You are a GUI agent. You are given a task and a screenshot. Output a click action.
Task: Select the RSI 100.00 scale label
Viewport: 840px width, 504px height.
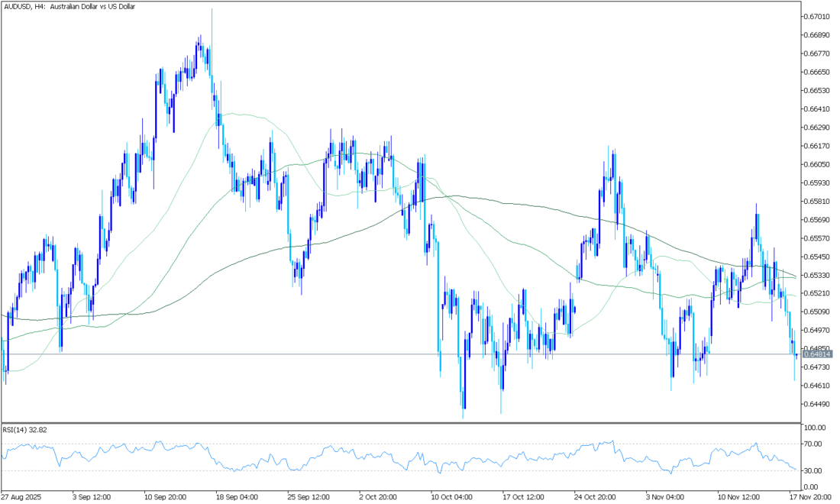pos(814,428)
